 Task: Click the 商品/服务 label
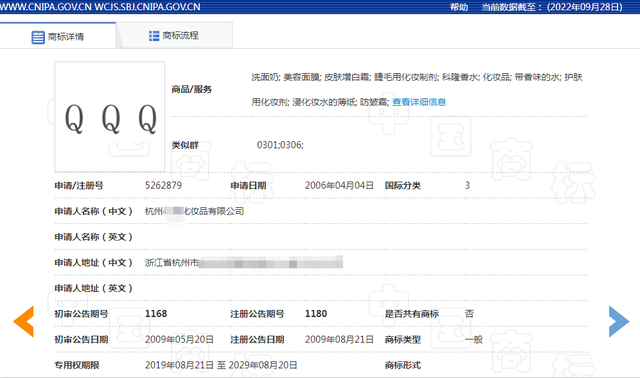191,89
